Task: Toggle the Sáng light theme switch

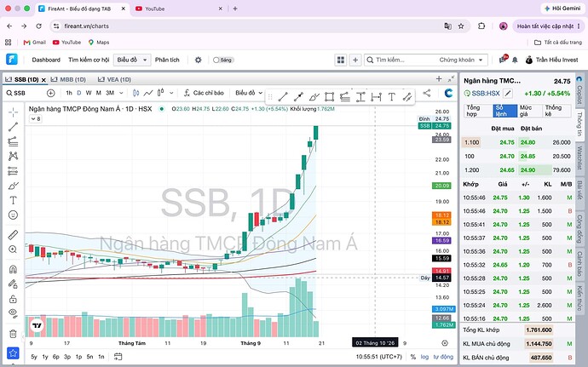Action: [223, 60]
